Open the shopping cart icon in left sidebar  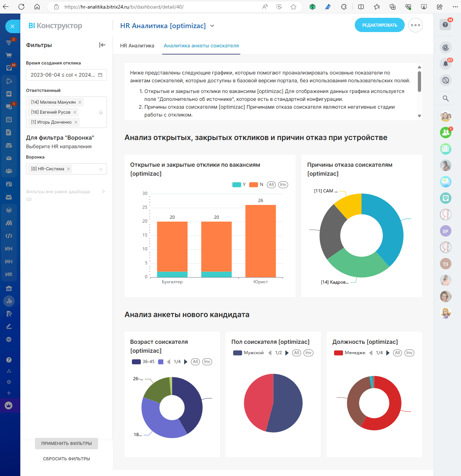[x=9, y=55]
